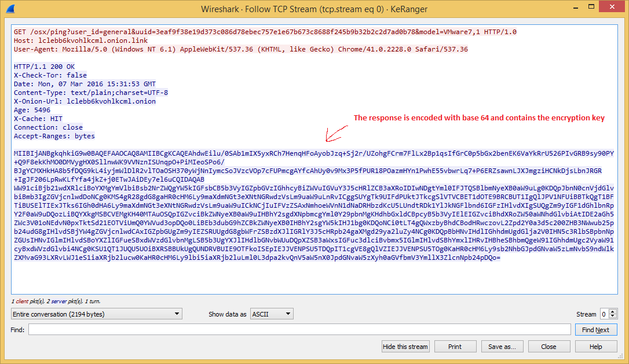This screenshot has width=629, height=364.
Task: Click the X-Cache: HIT header
Action: (x=38, y=119)
